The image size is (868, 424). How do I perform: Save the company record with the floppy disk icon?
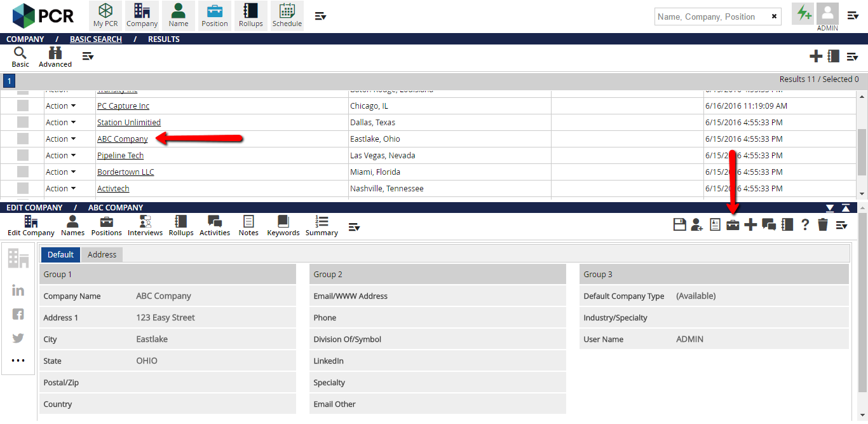[x=679, y=224]
